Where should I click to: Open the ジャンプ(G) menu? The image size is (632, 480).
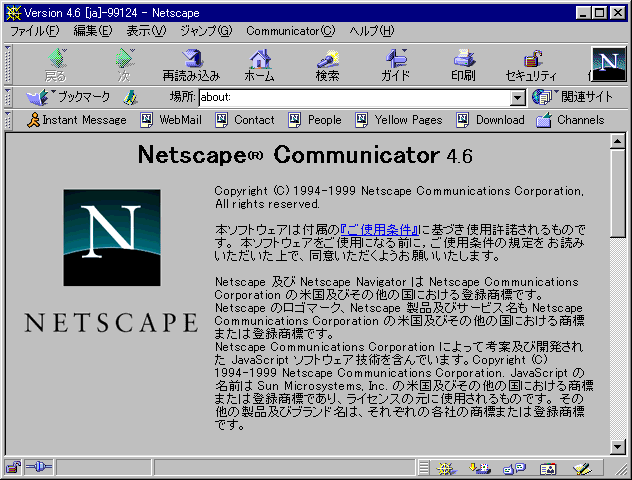(x=206, y=31)
